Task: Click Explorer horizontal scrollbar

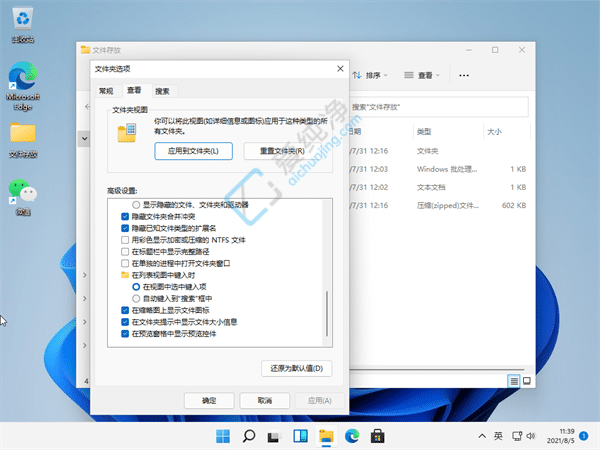Action: coord(436,370)
